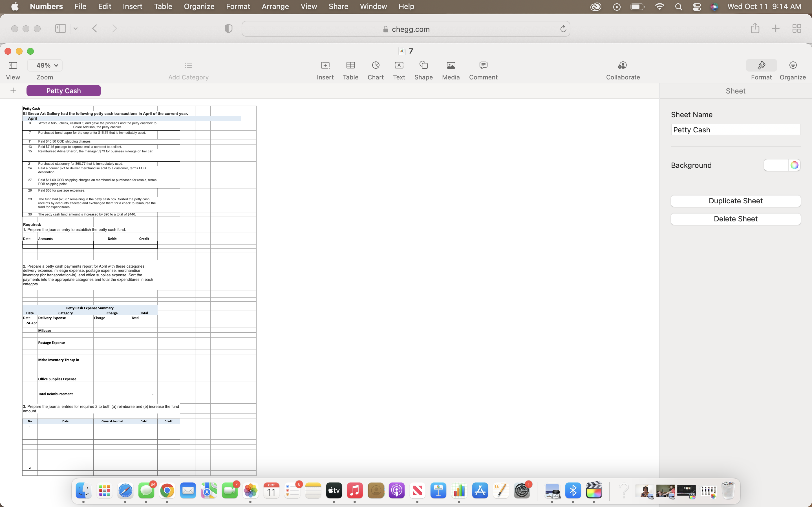Open the Add Category list
The width and height of the screenshot is (812, 507).
[188, 69]
